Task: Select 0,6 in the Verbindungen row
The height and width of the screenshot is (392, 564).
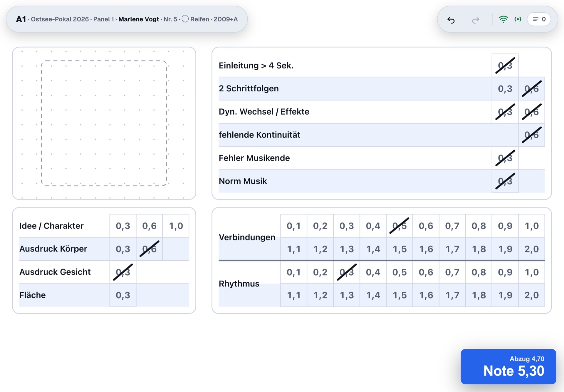Action: [x=426, y=226]
